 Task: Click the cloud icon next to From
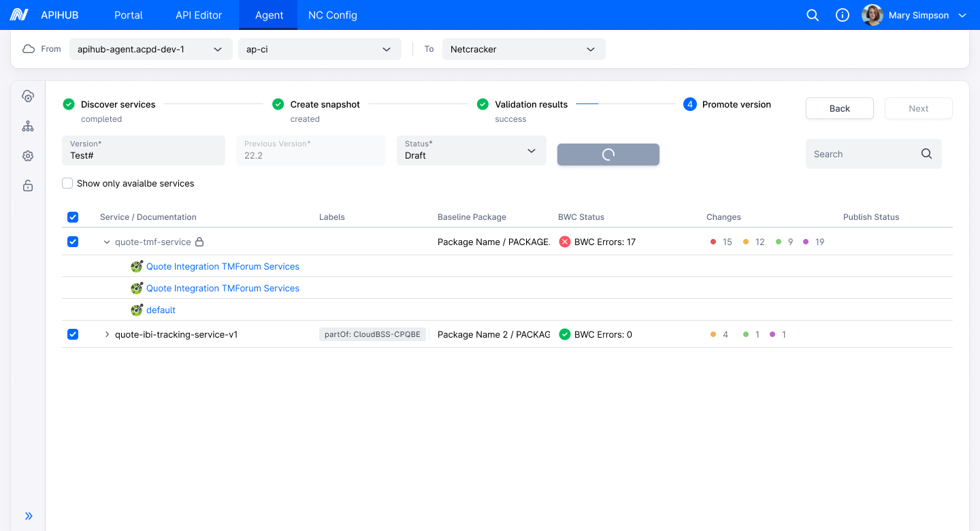coord(29,49)
